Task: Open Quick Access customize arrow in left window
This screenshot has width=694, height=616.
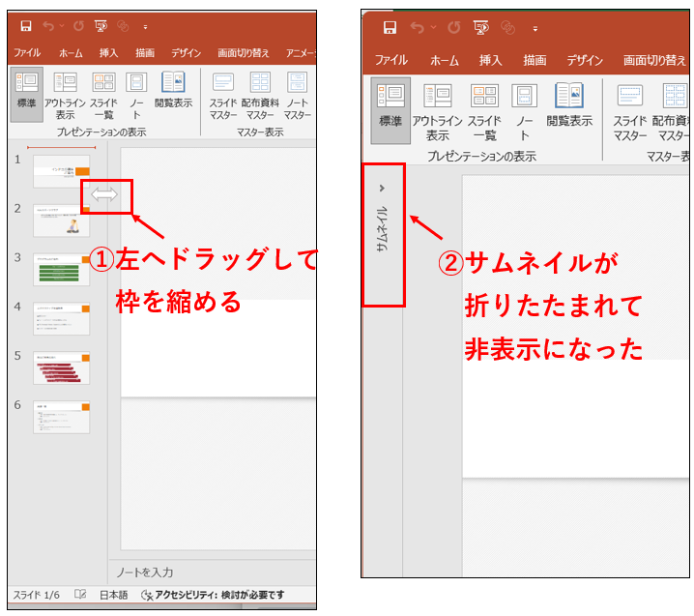Action: [x=145, y=27]
